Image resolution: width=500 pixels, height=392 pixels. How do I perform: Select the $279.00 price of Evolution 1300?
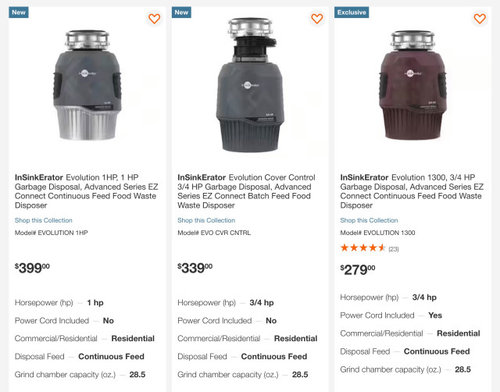point(358,269)
